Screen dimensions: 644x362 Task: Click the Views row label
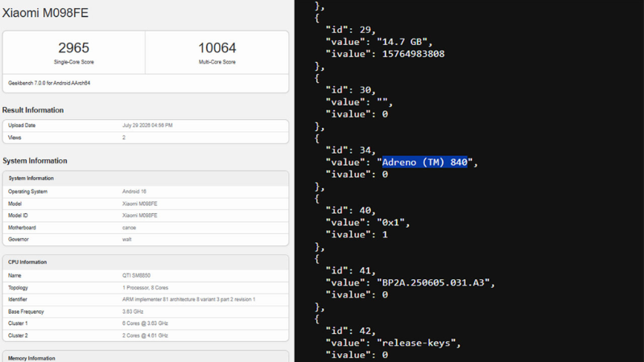click(x=14, y=138)
